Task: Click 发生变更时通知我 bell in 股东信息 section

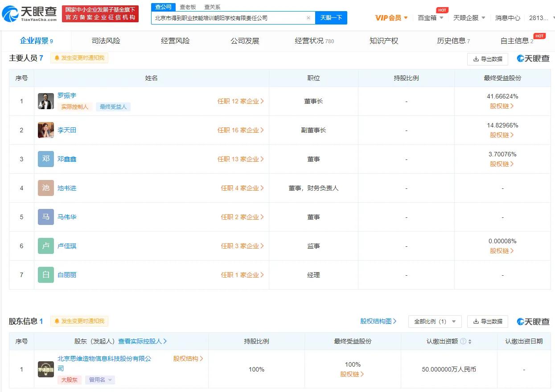Action: (x=79, y=321)
